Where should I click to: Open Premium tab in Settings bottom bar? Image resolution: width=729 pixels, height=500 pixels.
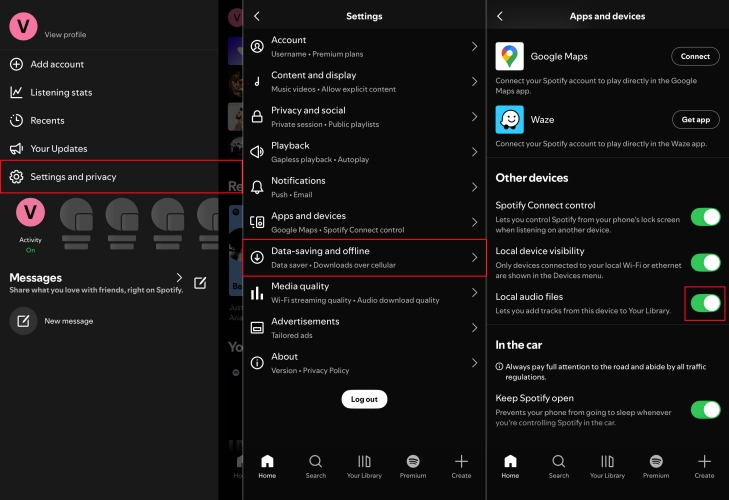[x=413, y=467]
